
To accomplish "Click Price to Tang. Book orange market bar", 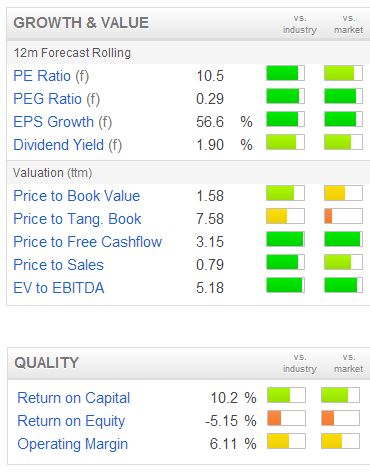I will [343, 216].
